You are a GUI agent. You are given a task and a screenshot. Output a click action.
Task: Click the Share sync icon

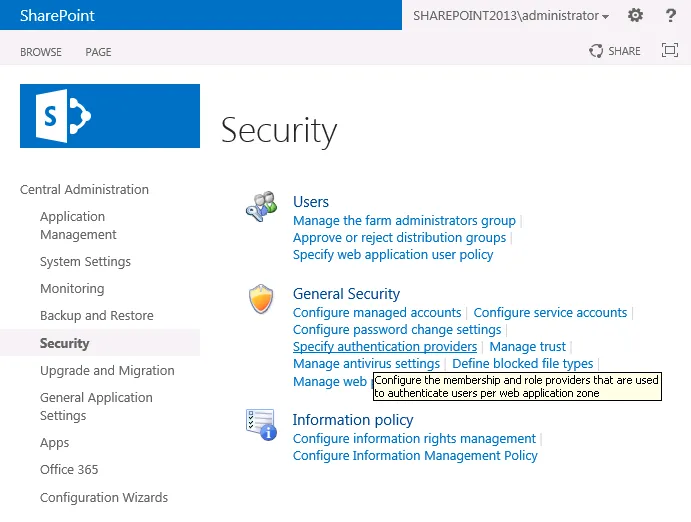pos(596,51)
